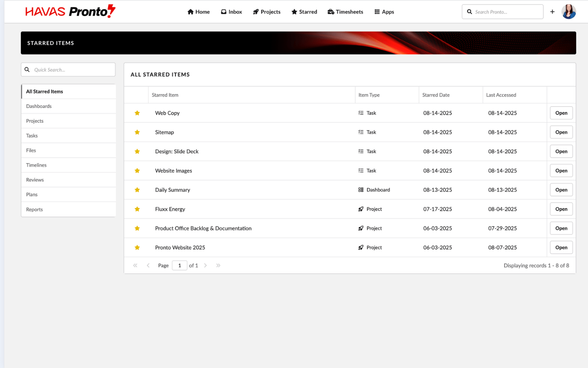The image size is (588, 368).
Task: Open the user profile avatar
Action: (x=568, y=12)
